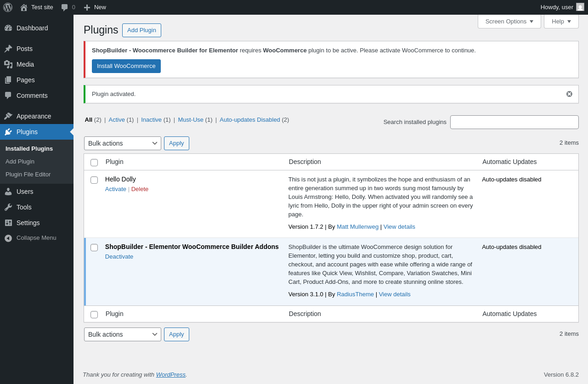Viewport: 588px width, 384px height.
Task: Activate the Hello Dolly plugin
Action: [x=116, y=189]
